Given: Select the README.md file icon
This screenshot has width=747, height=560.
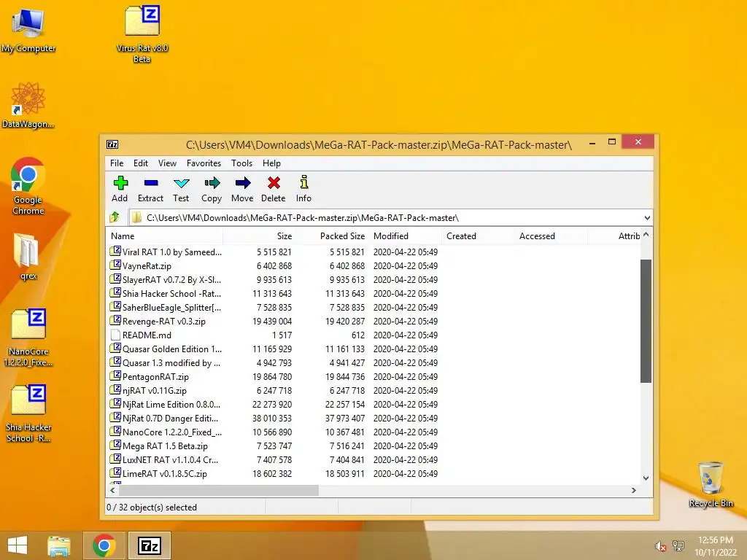Looking at the screenshot, I should coord(115,335).
